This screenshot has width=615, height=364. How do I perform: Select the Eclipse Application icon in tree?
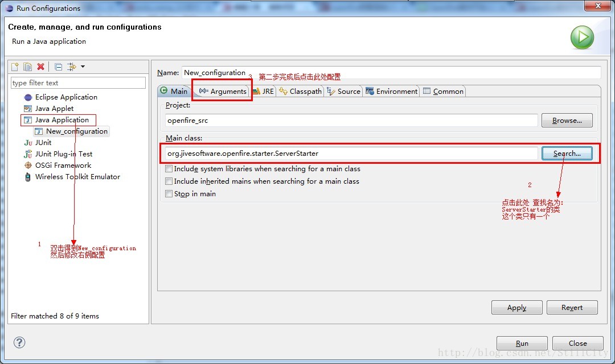(x=28, y=97)
